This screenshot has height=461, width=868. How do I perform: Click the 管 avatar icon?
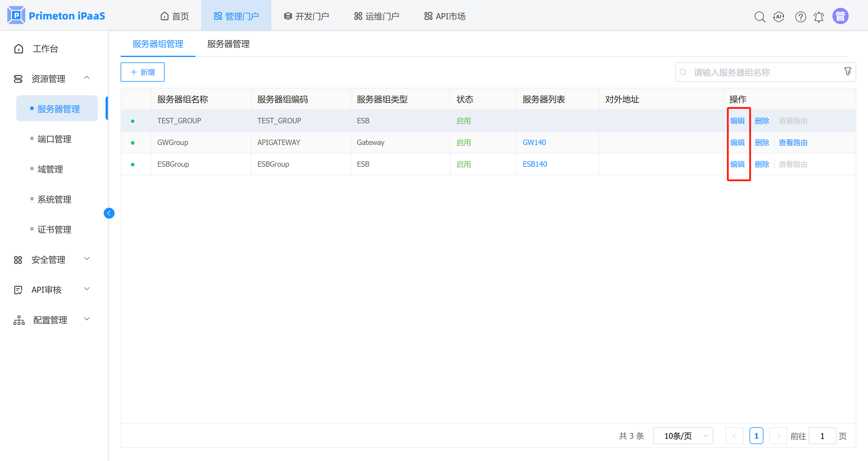840,15
